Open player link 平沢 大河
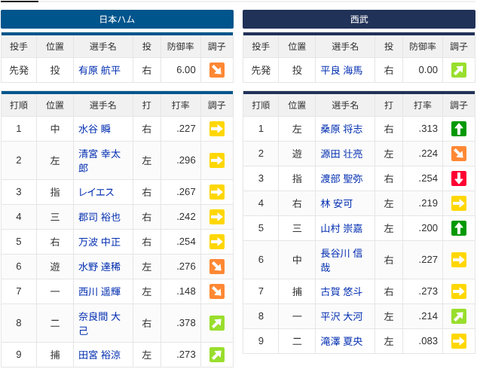 341,316
